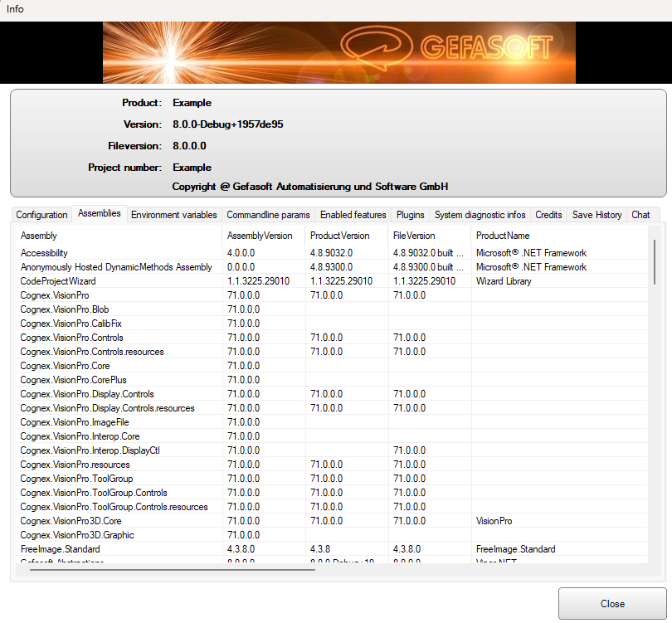The width and height of the screenshot is (672, 623).
Task: Click the Gefasoft copyright text
Action: coord(309,187)
